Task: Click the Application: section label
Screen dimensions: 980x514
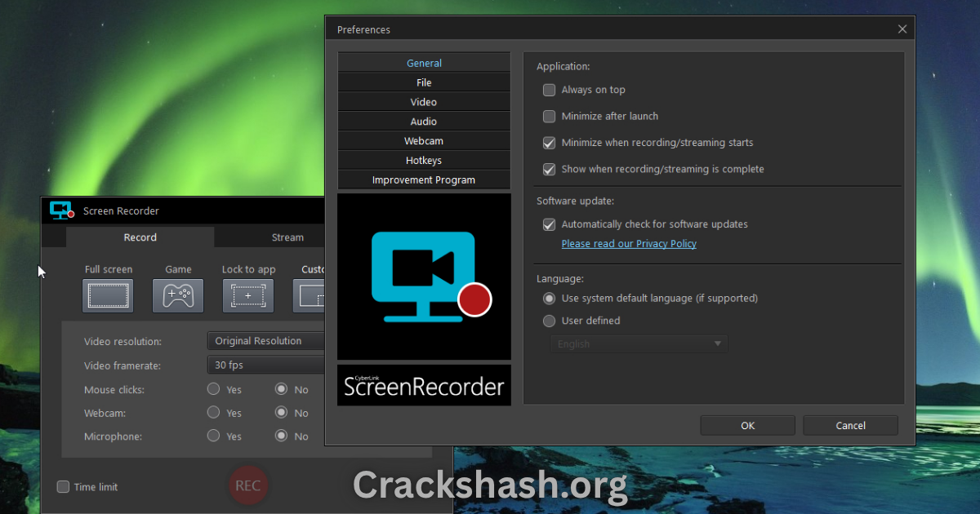Action: (x=563, y=67)
